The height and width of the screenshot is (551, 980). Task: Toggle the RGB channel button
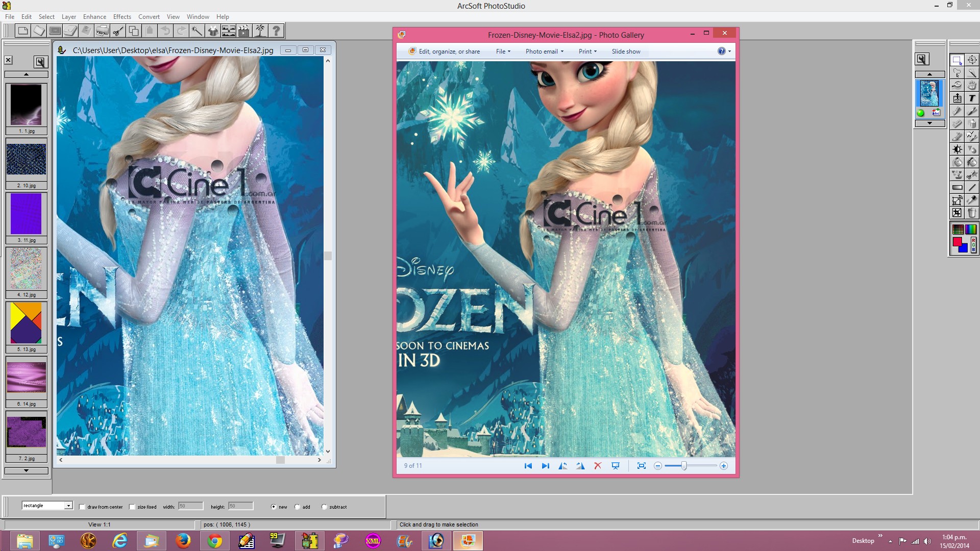[x=973, y=244]
